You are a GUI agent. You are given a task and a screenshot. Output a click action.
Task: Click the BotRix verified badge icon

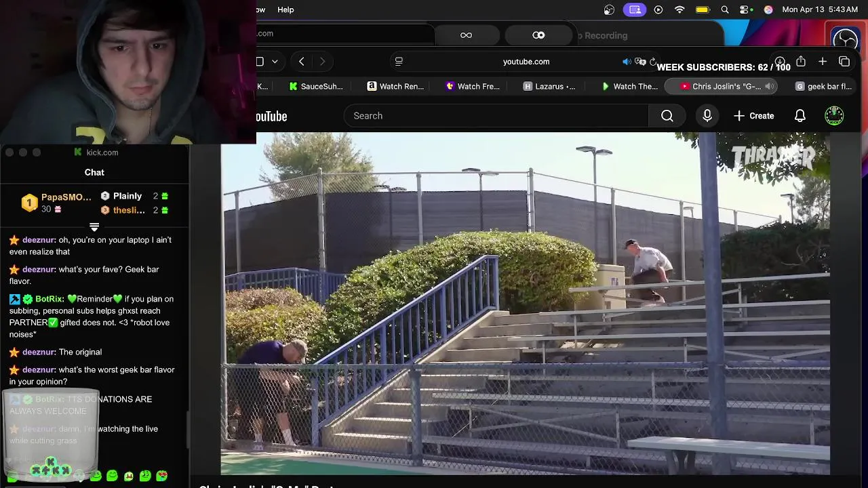27,299
